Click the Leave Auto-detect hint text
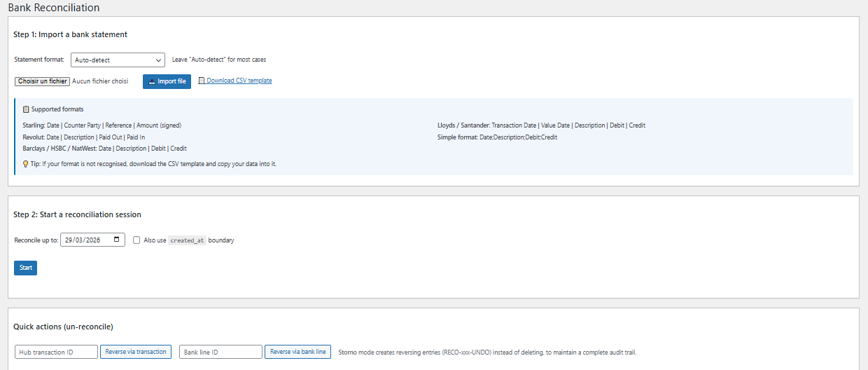The height and width of the screenshot is (370, 868). click(x=219, y=60)
